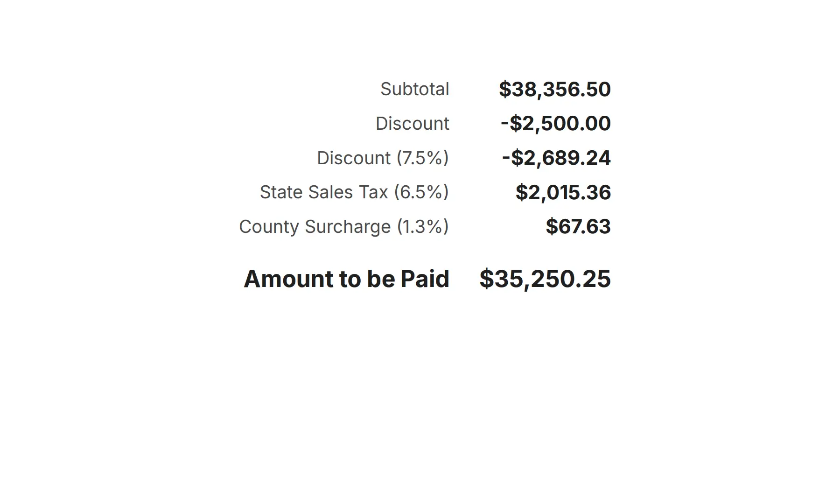Click the (1.3%) surcharge rate
The image size is (840, 504).
[423, 226]
